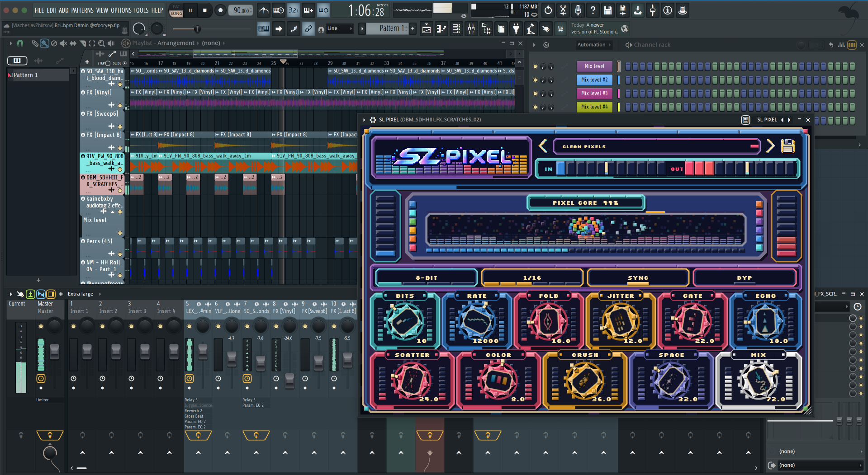Screen dimensions: 868x475
Task: Open project info icon in top toolbar
Action: click(668, 10)
